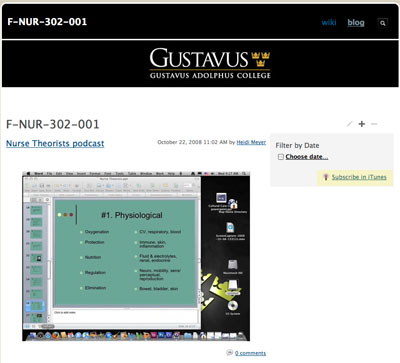Click the Filter by Date label

[x=297, y=145]
